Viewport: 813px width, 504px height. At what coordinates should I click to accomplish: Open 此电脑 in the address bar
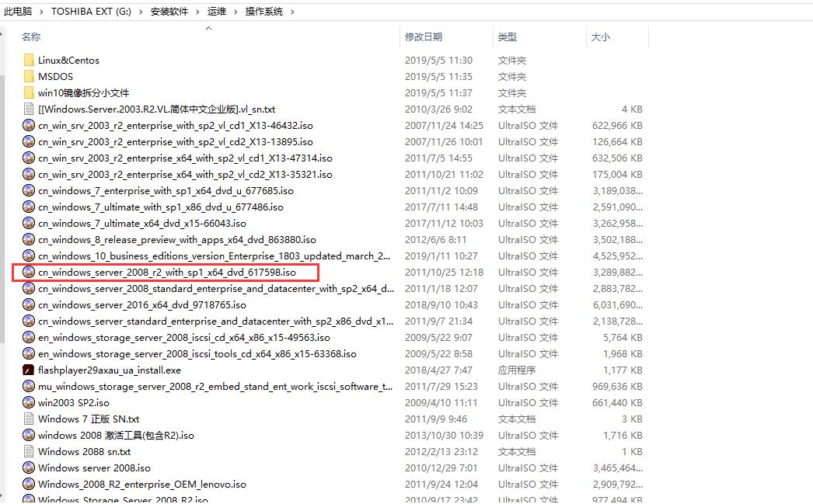[x=19, y=12]
